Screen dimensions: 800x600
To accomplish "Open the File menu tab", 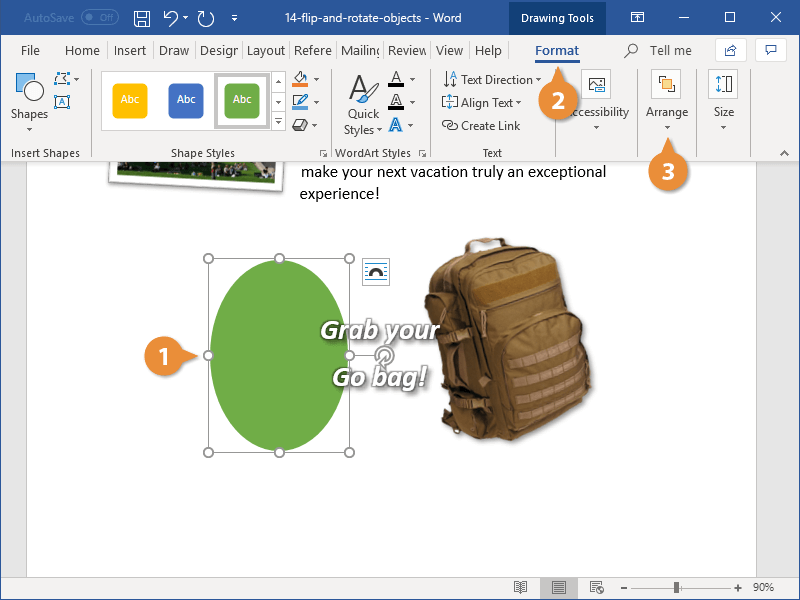I will coord(30,51).
